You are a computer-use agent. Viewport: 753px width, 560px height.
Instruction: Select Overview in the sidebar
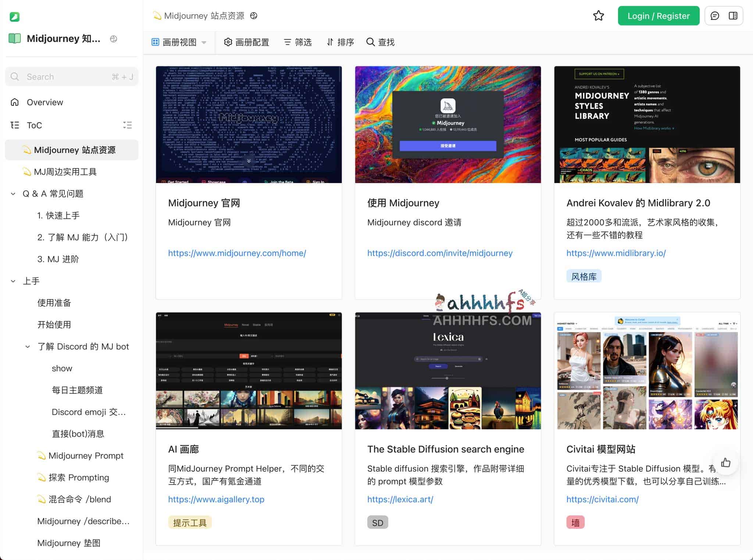[x=45, y=102]
